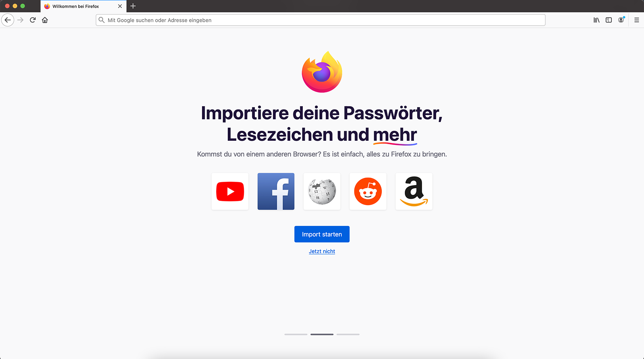Click the Jetzt nicht link
Screen dimensions: 644x359
[322, 251]
